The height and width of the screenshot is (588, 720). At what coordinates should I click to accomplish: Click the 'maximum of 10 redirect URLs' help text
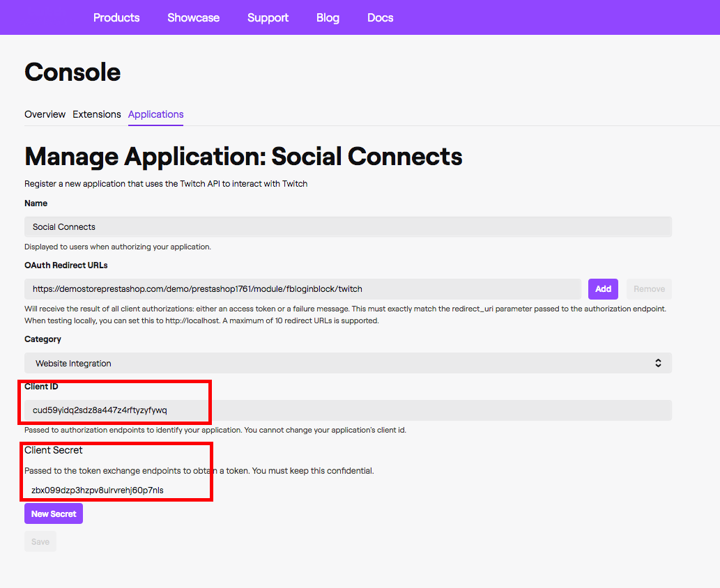click(301, 320)
